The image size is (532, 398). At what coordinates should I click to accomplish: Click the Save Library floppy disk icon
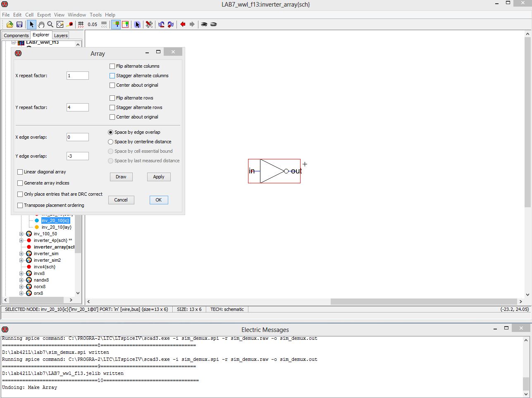tap(19, 24)
